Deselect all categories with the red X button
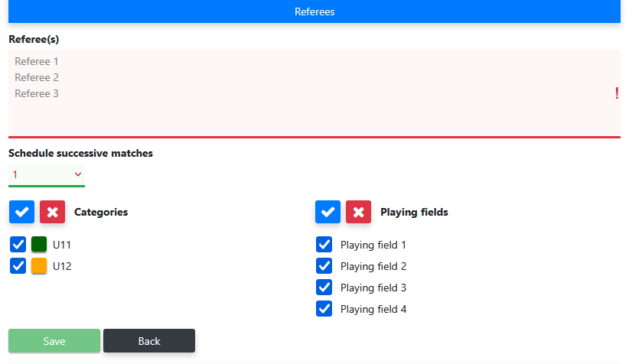This screenshot has height=364, width=629. click(52, 212)
